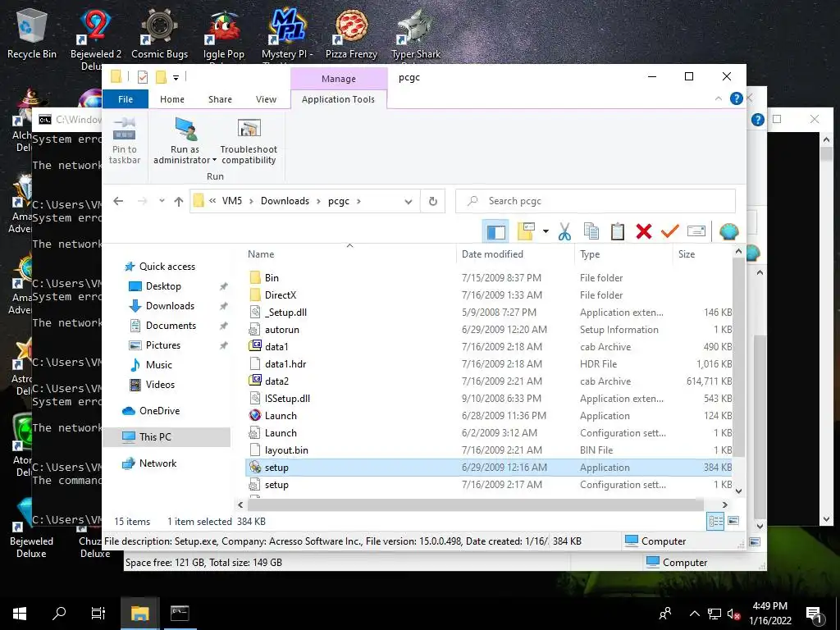Open the Windows Start menu
The image size is (840, 630).
pos(20,613)
